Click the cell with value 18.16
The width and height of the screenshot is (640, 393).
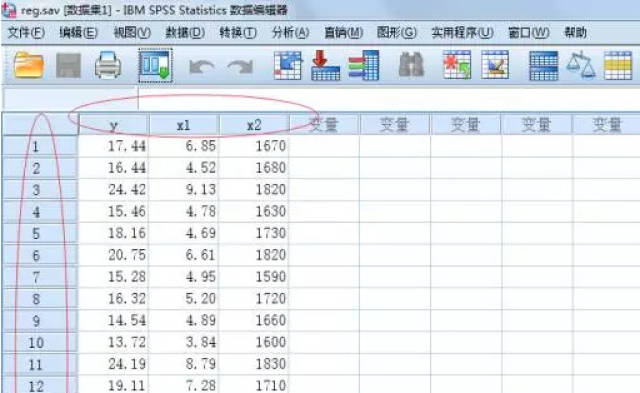point(113,233)
